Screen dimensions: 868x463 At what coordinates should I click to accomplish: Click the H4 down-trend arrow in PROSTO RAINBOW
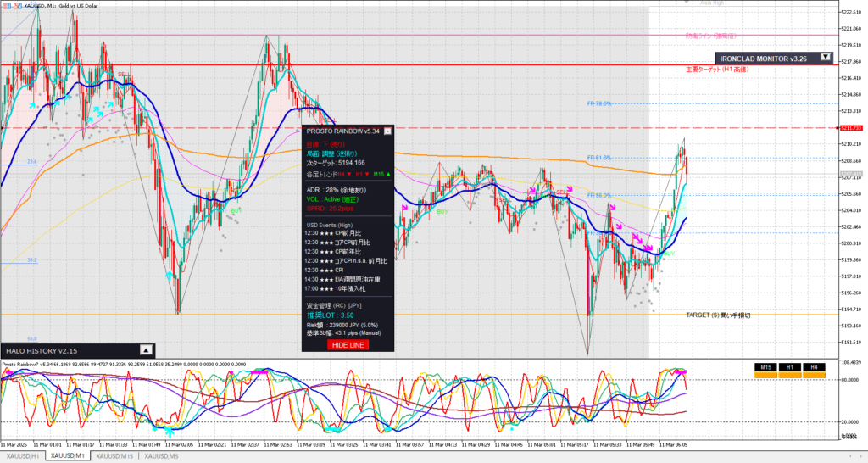348,173
